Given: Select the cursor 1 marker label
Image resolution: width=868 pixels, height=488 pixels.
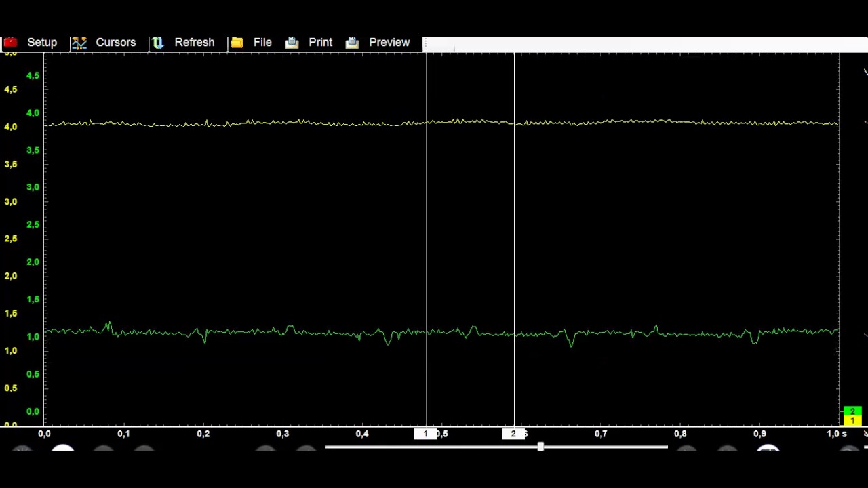Looking at the screenshot, I should (425, 434).
